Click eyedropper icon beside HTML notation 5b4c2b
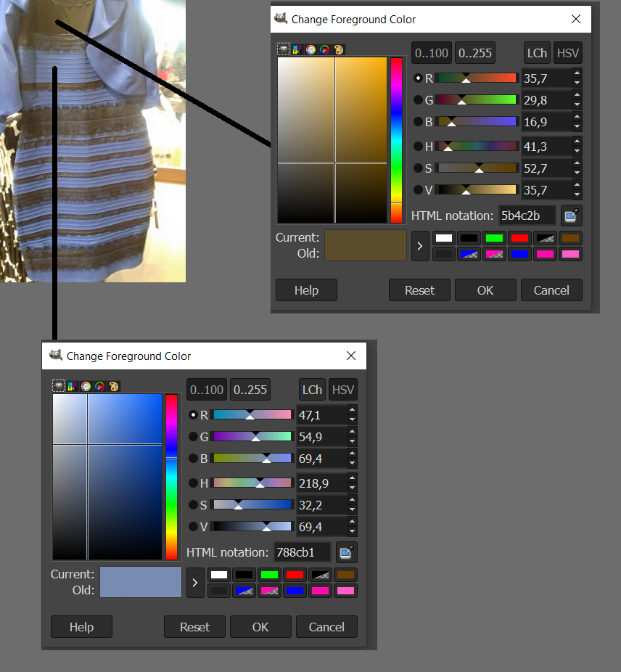The image size is (621, 672). tap(571, 216)
